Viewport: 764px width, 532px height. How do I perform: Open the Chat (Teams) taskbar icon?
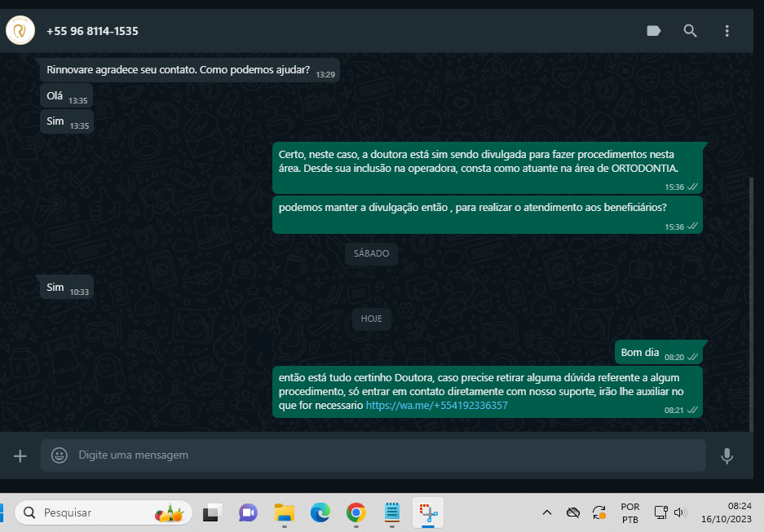coord(248,512)
